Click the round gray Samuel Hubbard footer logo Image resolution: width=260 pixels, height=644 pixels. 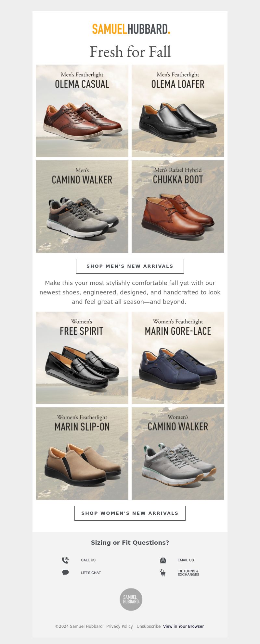[x=131, y=599]
